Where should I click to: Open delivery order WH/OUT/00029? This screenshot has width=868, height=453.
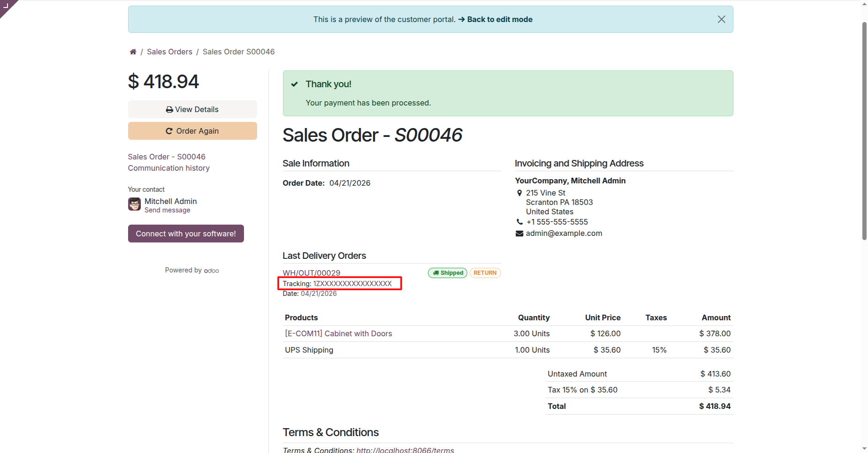pyautogui.click(x=312, y=272)
